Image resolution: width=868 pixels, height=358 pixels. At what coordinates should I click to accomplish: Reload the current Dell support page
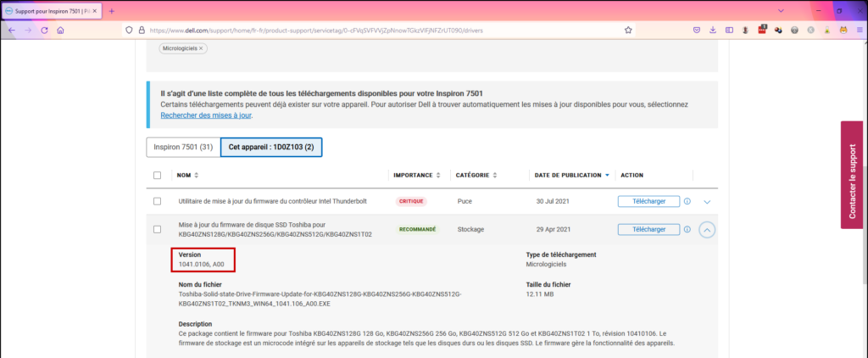(x=44, y=31)
